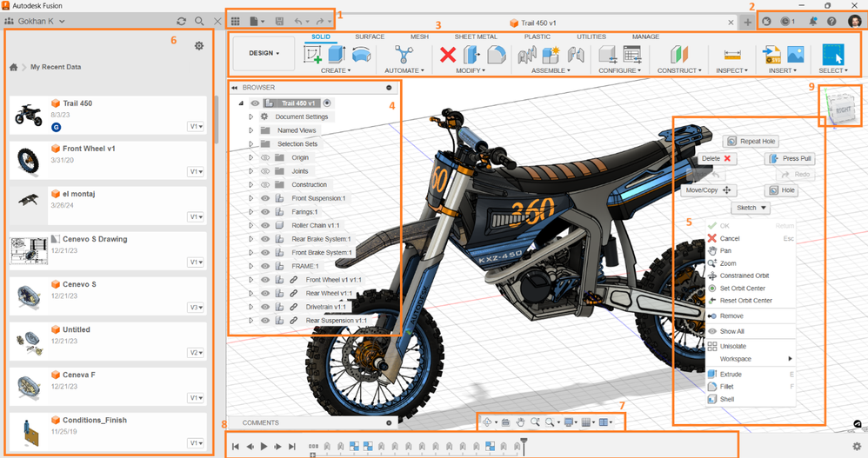Open the job status clock icon
868x458 pixels.
point(787,21)
